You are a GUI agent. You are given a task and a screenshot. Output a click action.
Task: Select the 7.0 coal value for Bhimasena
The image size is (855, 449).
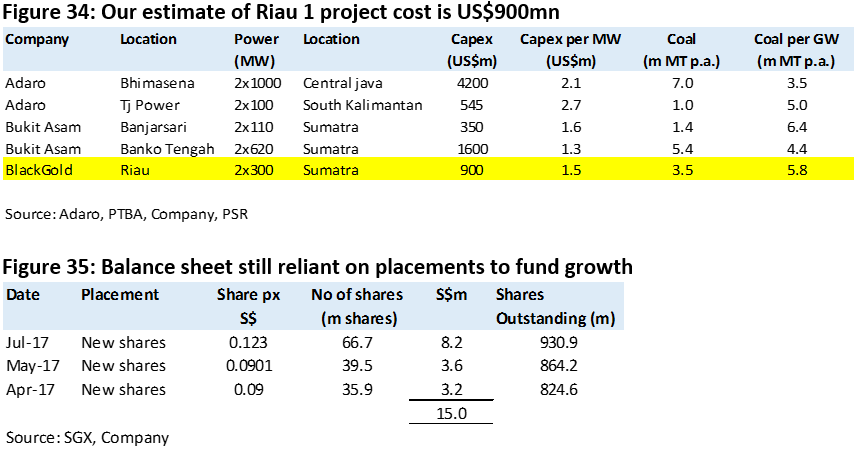(x=683, y=83)
